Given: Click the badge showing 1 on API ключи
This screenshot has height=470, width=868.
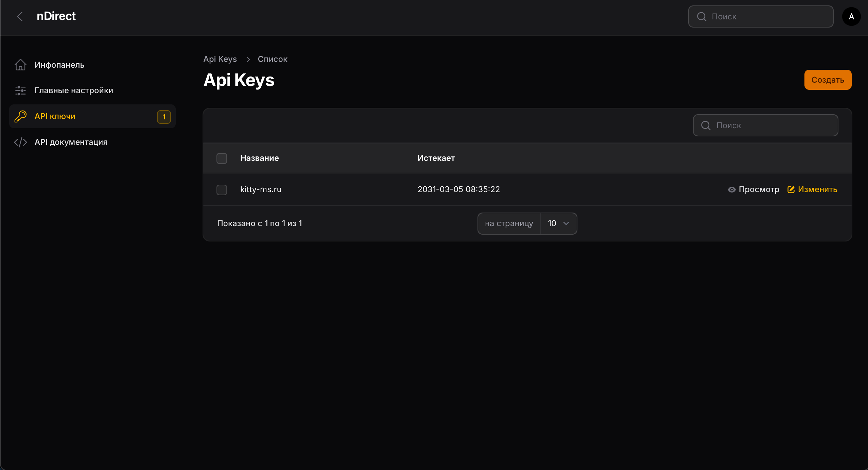Looking at the screenshot, I should click(164, 117).
